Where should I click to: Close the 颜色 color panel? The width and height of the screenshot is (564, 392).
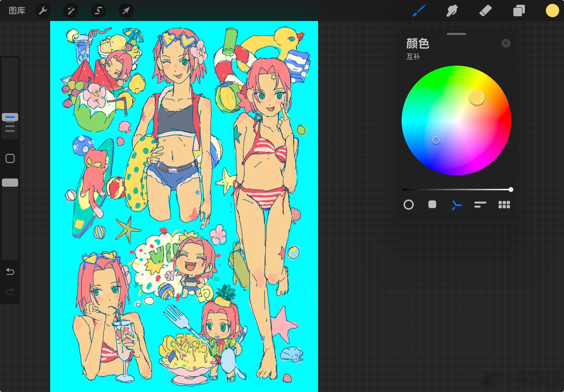tap(506, 43)
